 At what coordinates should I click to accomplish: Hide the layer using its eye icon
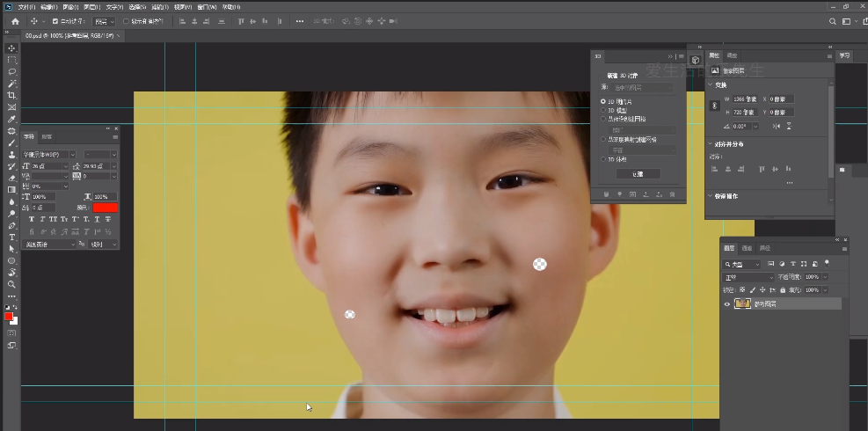[726, 303]
